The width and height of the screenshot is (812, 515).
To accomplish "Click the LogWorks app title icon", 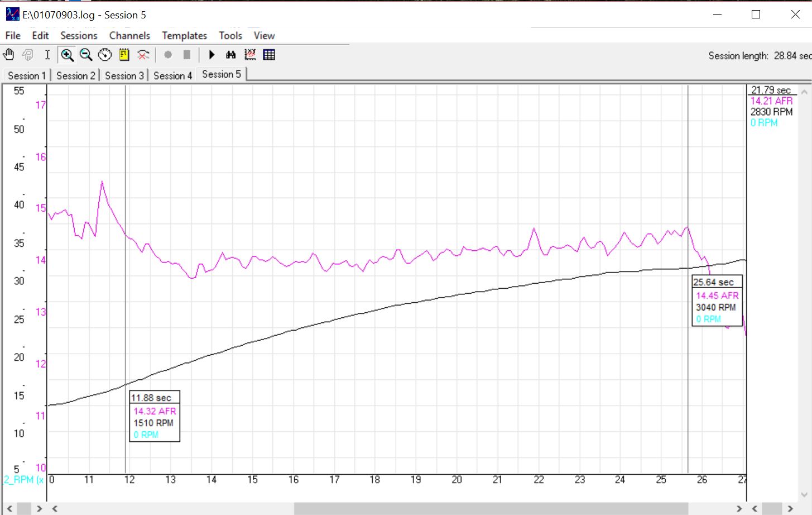I will click(12, 14).
